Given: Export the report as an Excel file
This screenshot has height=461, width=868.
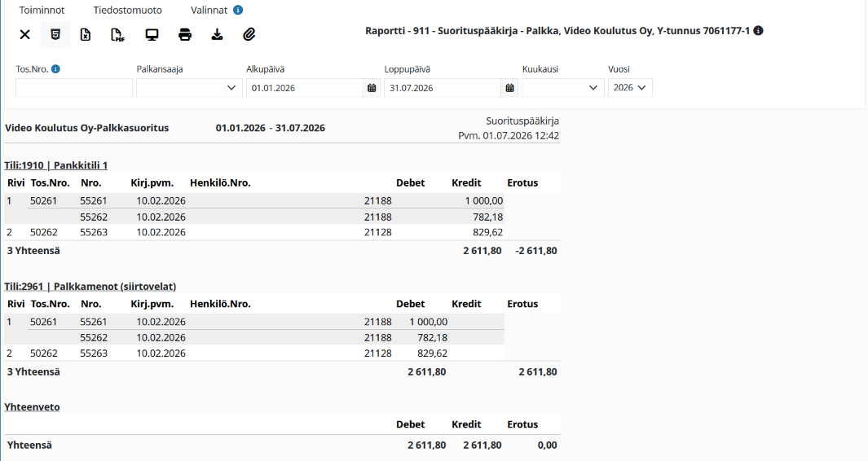Looking at the screenshot, I should pyautogui.click(x=86, y=34).
